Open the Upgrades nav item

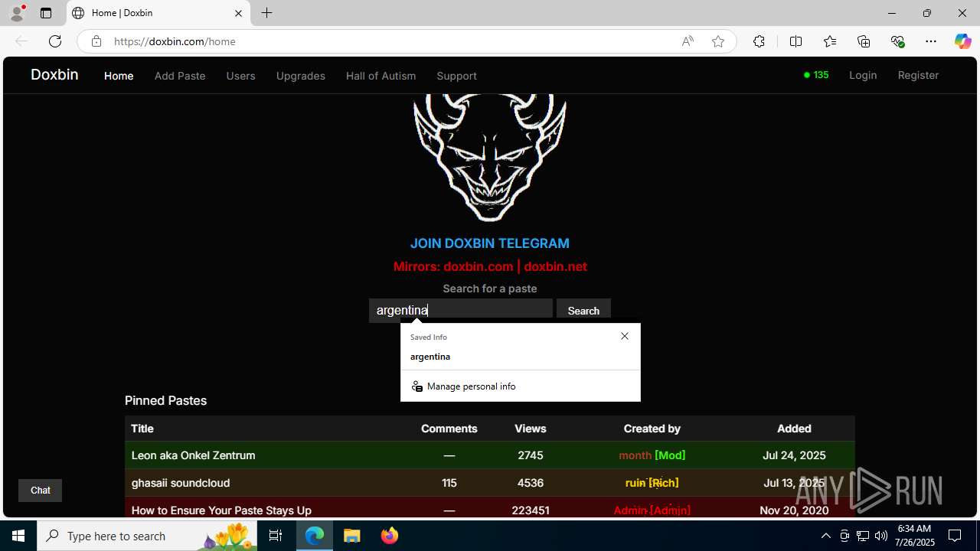tap(300, 76)
